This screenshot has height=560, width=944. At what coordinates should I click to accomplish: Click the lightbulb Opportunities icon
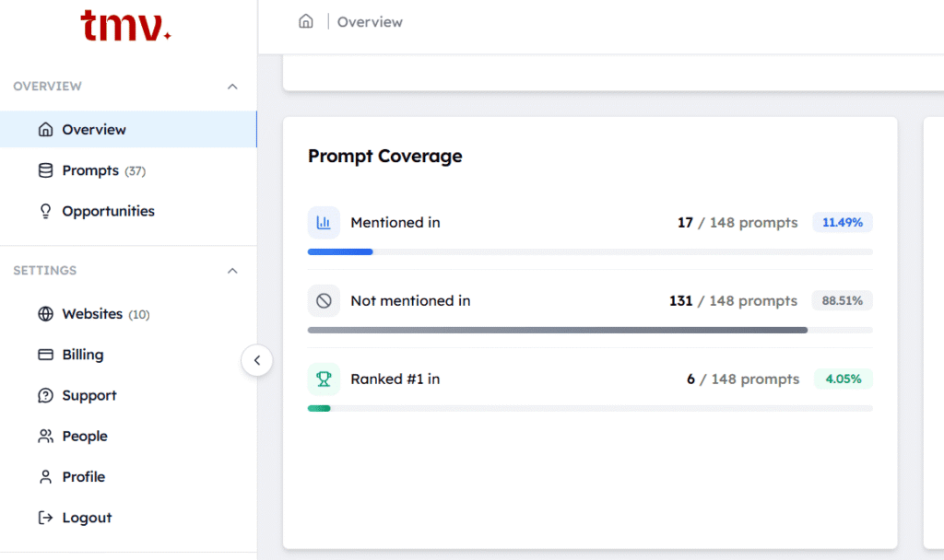45,211
